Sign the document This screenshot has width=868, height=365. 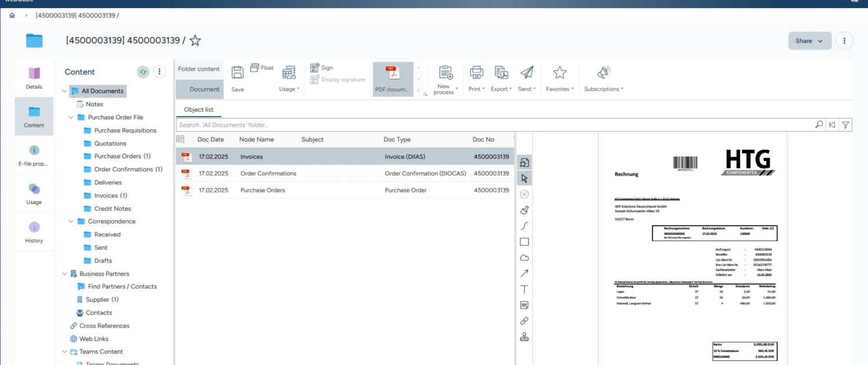[x=322, y=68]
